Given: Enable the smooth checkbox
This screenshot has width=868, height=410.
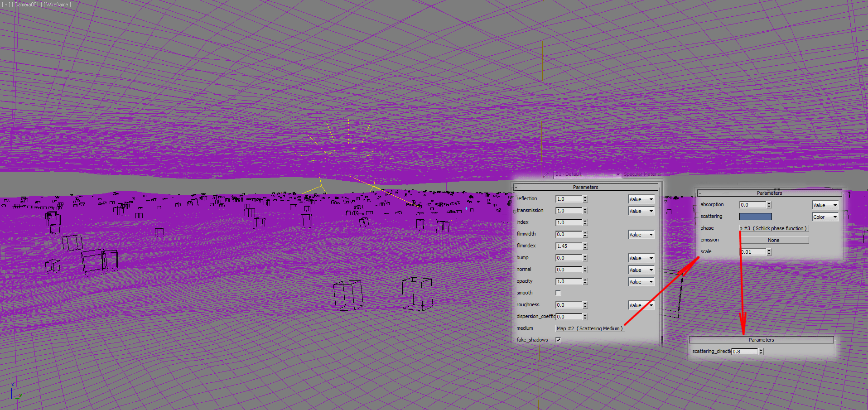Looking at the screenshot, I should pyautogui.click(x=558, y=293).
